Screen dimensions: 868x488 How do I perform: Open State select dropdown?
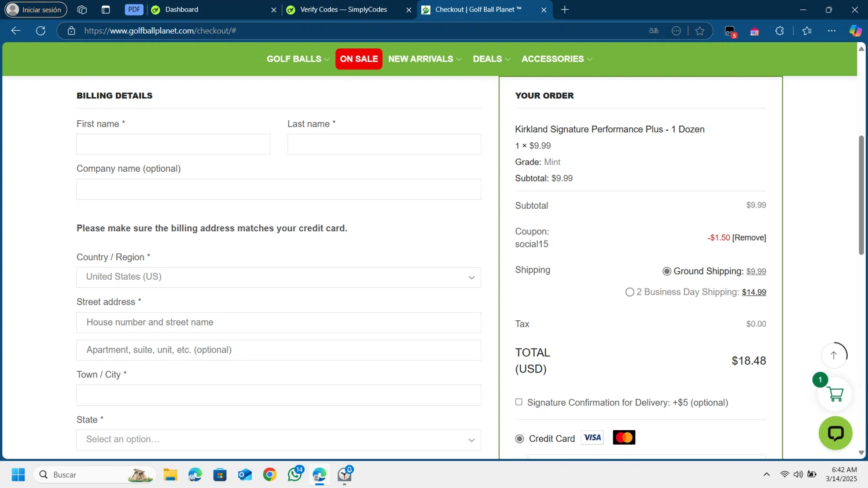tap(279, 439)
